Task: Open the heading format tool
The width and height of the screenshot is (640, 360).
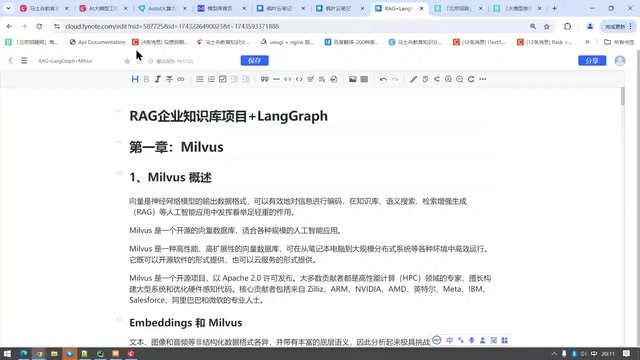Action: [x=135, y=79]
